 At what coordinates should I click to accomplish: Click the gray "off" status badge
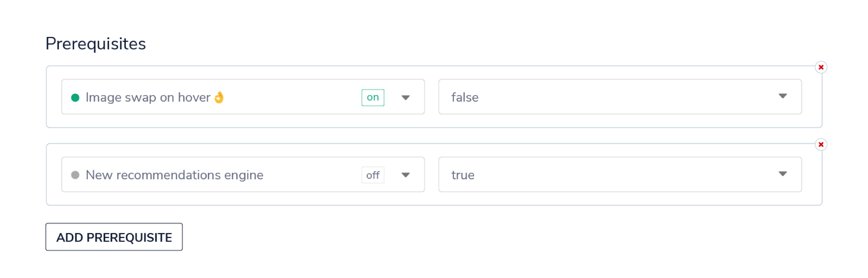pos(373,175)
